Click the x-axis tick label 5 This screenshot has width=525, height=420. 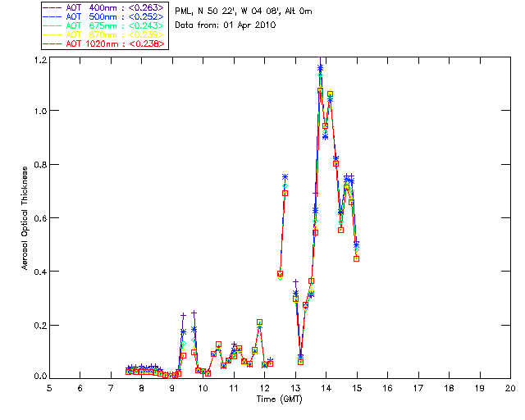click(49, 388)
